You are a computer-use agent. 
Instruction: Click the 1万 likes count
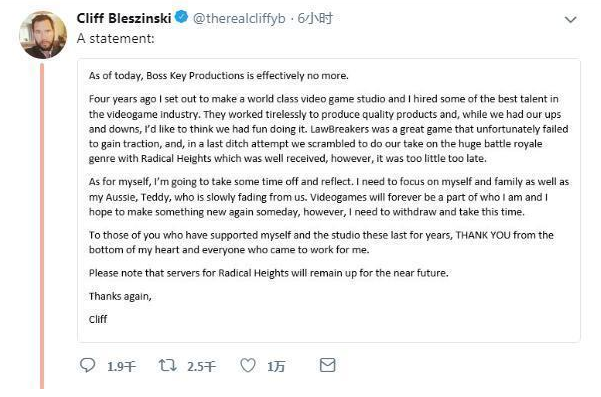tap(276, 367)
